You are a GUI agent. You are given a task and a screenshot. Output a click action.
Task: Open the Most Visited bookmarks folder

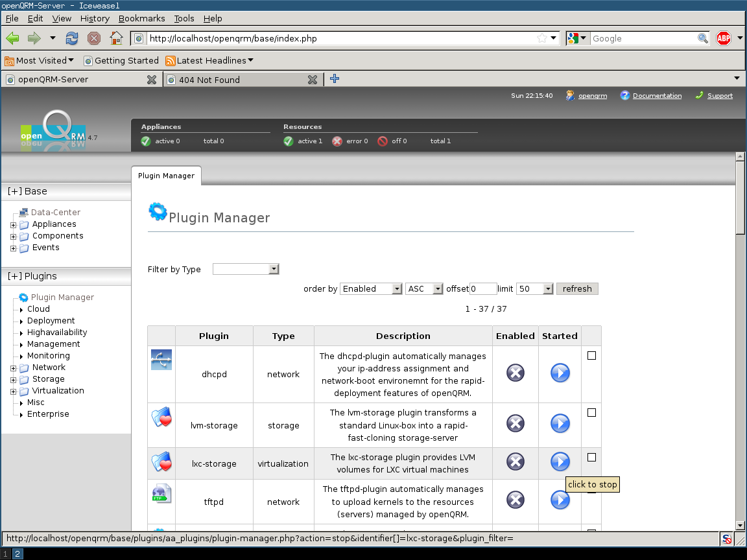click(x=39, y=60)
